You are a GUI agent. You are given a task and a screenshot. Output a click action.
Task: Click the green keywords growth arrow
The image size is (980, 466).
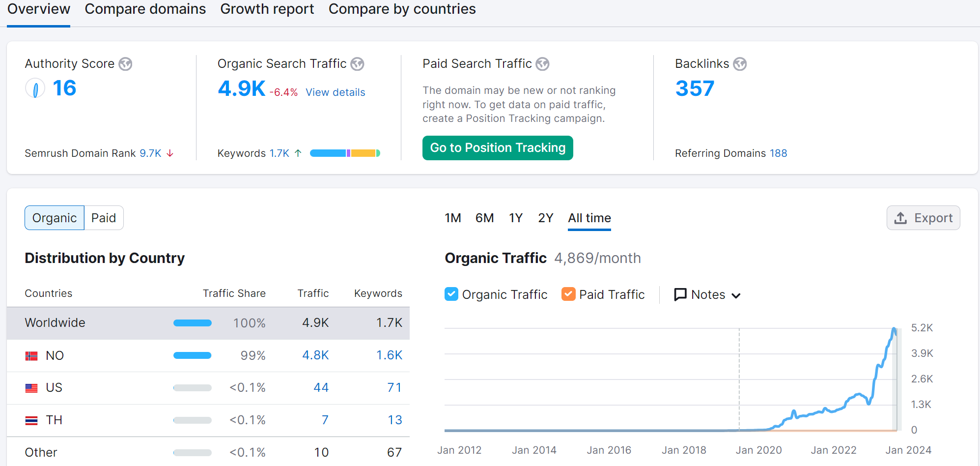point(298,153)
